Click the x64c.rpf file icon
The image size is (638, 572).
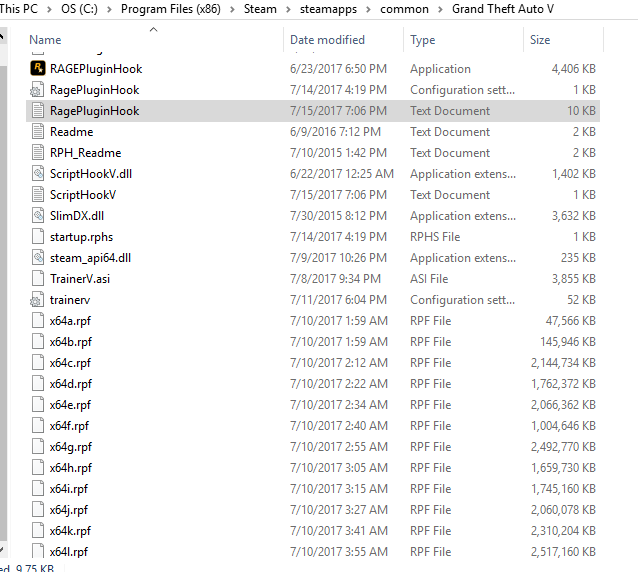(x=38, y=363)
